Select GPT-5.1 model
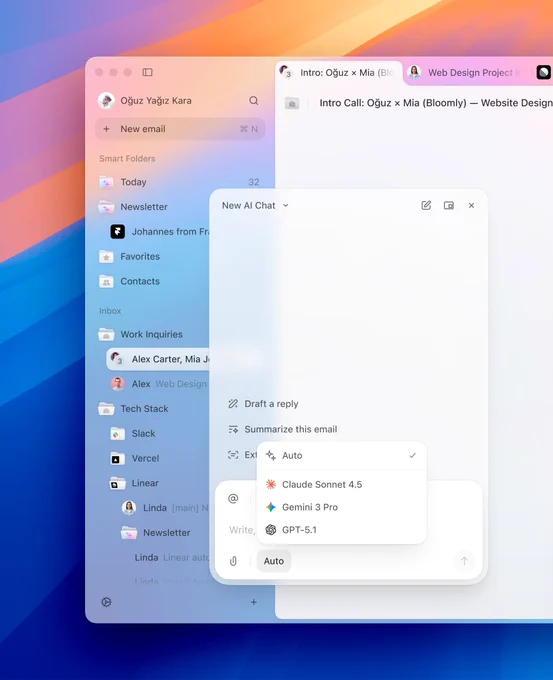This screenshot has height=680, width=553. point(342,530)
